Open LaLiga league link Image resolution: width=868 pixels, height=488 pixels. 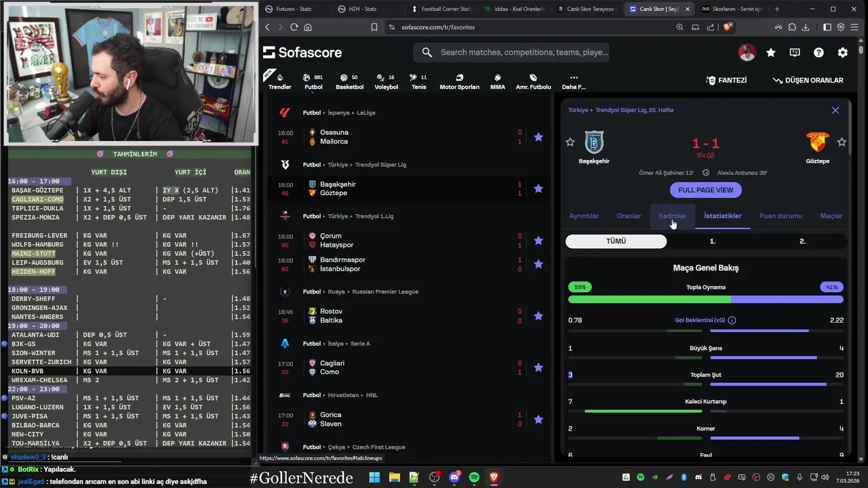366,113
